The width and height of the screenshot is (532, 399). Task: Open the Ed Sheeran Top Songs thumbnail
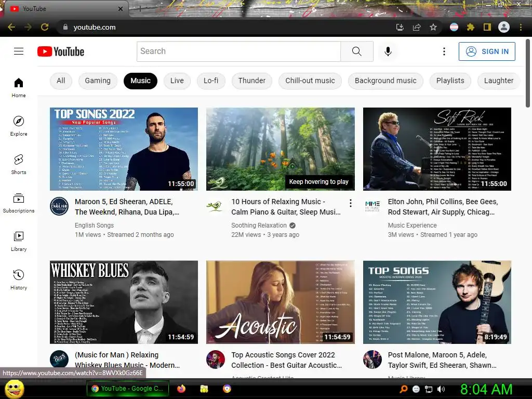(x=437, y=302)
